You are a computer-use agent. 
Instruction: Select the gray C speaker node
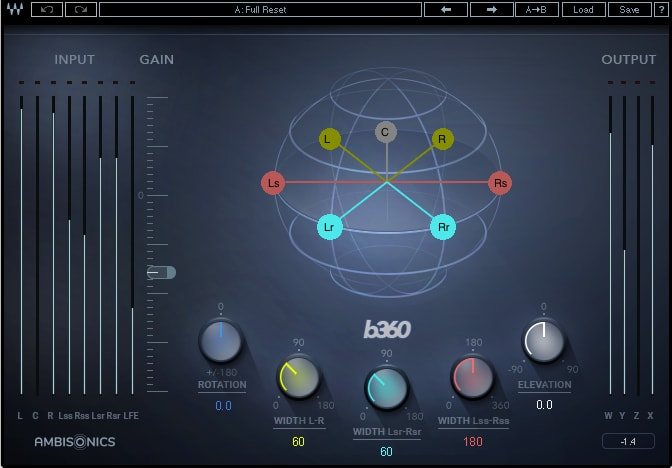click(385, 131)
